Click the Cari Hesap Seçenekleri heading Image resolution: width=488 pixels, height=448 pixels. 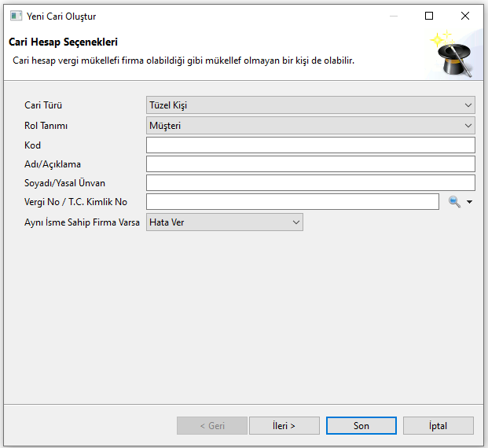tap(63, 42)
